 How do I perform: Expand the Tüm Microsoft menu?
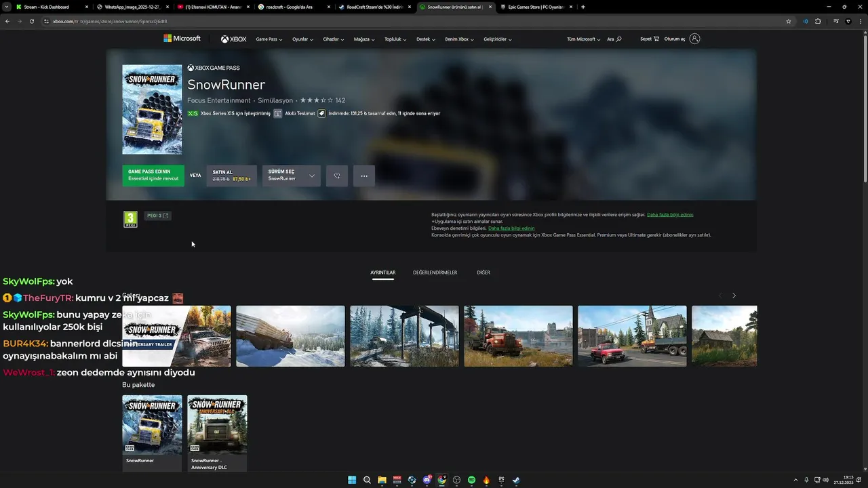click(584, 39)
